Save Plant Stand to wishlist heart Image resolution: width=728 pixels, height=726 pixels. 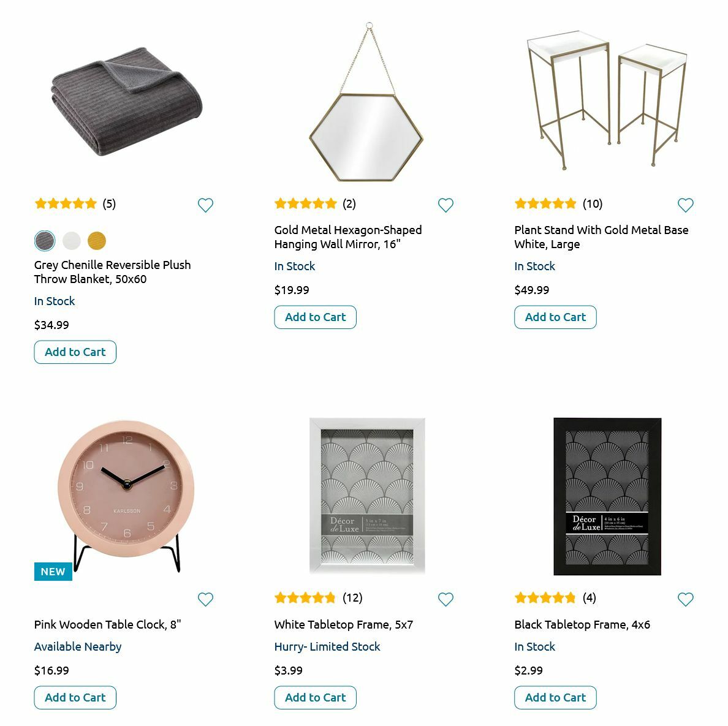coord(686,205)
